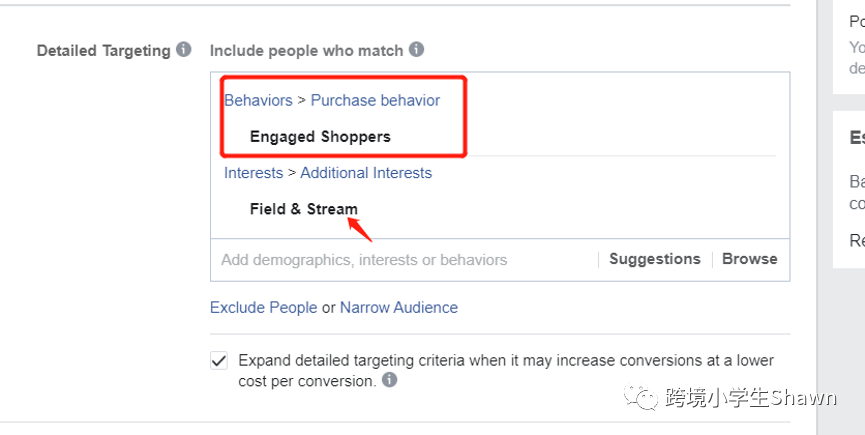865x435 pixels.
Task: Open the Additional Interests subcategory link
Action: 366,173
